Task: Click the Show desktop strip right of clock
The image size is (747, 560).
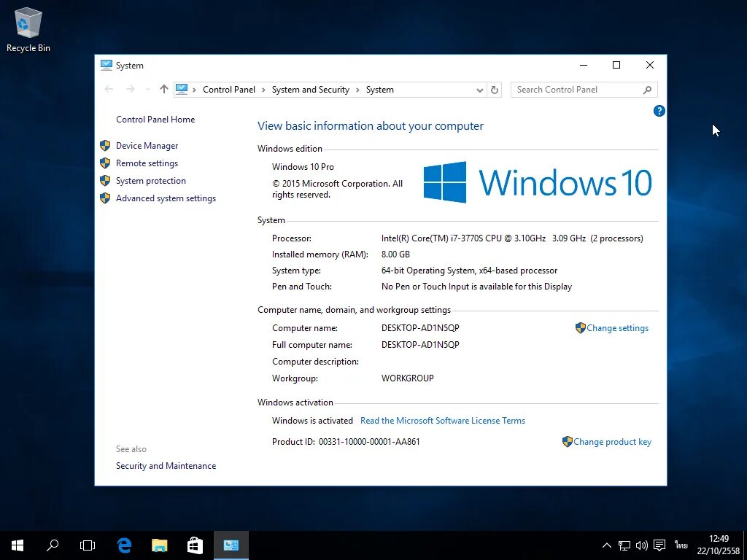Action: tap(745, 545)
